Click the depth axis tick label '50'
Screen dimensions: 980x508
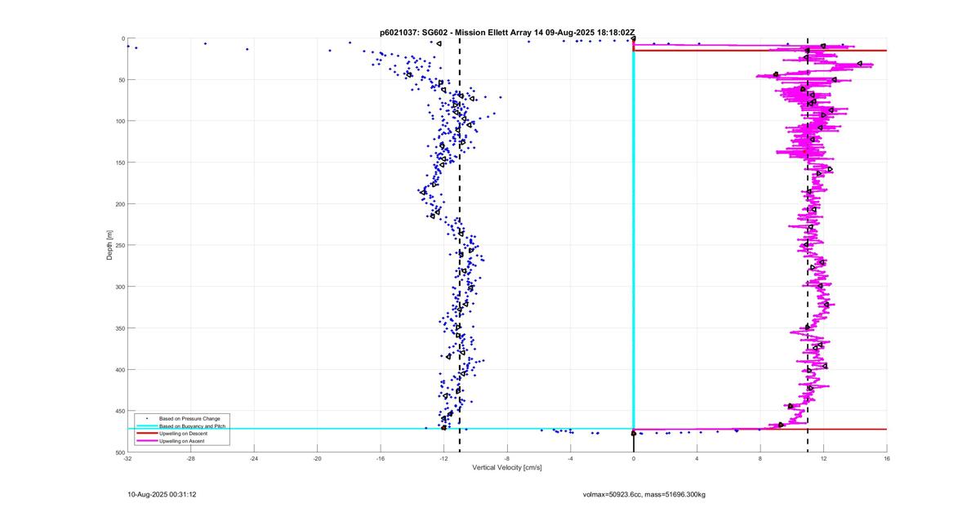click(x=121, y=80)
